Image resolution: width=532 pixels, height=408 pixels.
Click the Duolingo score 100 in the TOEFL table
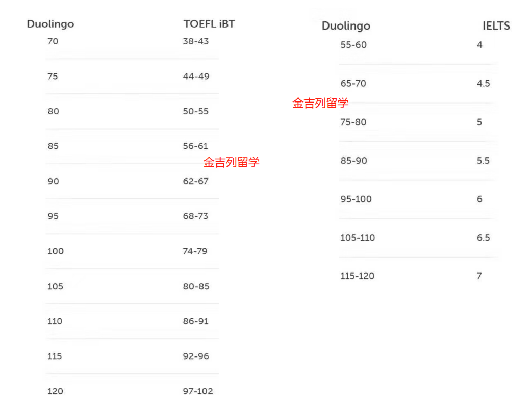click(x=56, y=251)
